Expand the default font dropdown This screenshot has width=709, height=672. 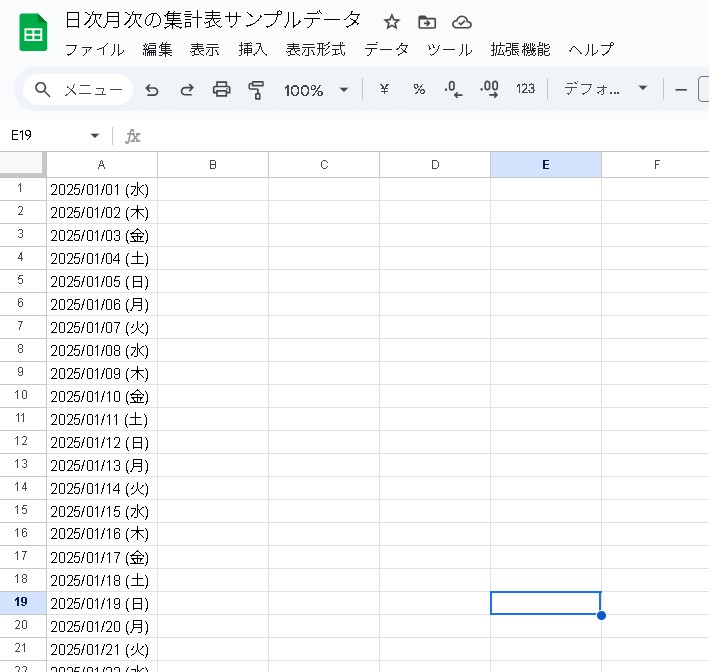[606, 89]
